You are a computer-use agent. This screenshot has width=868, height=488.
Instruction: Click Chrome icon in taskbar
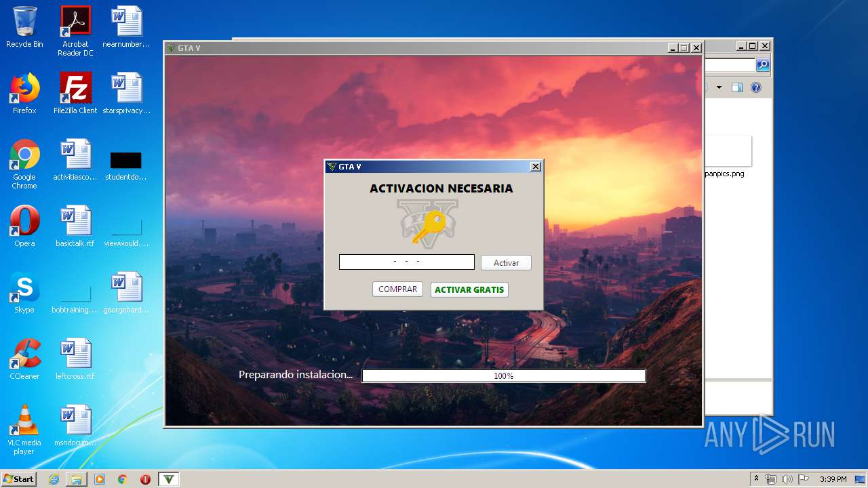click(x=123, y=479)
